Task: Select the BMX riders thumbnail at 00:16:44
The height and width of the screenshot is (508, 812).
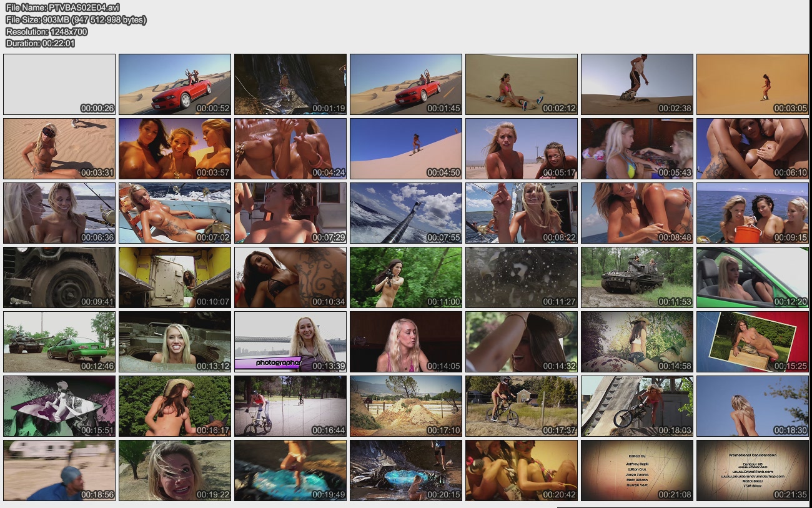Action: click(290, 406)
